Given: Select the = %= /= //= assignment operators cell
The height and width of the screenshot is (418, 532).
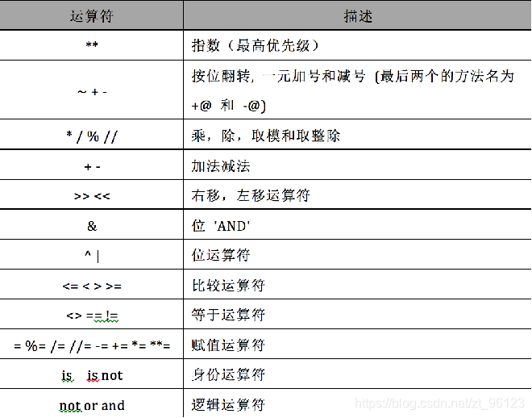Looking at the screenshot, I should coord(92,345).
